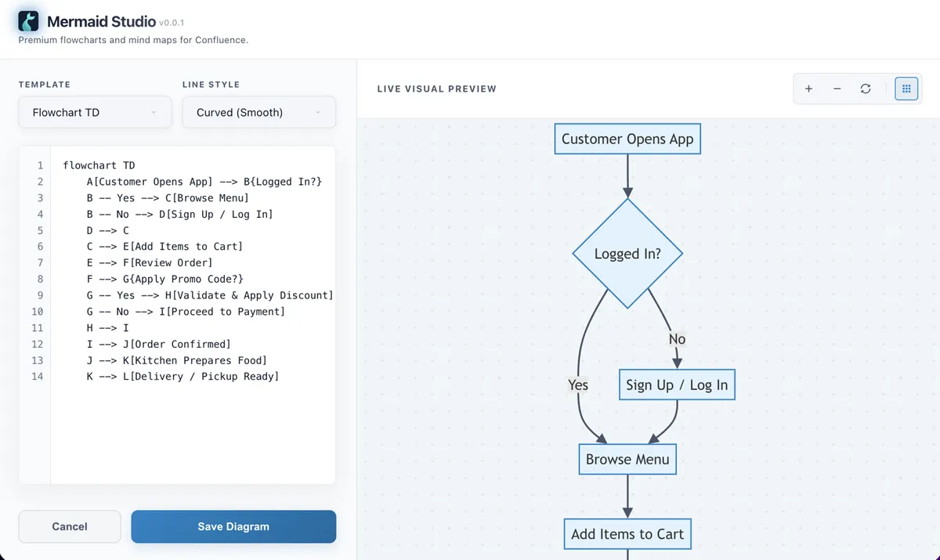Click the 'No' edge label in preview
The image size is (940, 560).
[677, 339]
